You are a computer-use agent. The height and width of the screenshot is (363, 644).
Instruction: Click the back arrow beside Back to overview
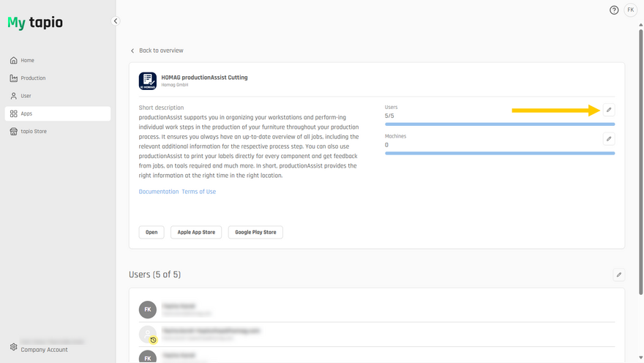[132, 51]
